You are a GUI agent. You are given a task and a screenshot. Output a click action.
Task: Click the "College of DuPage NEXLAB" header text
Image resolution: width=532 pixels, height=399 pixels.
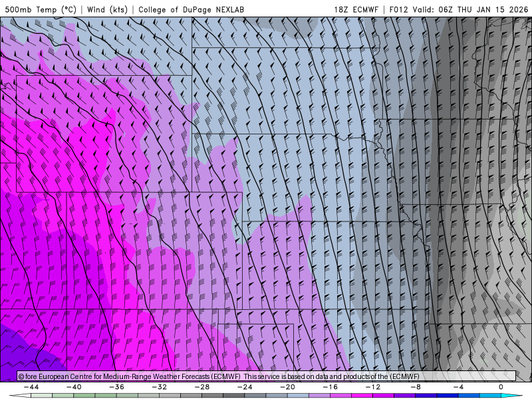coord(191,9)
